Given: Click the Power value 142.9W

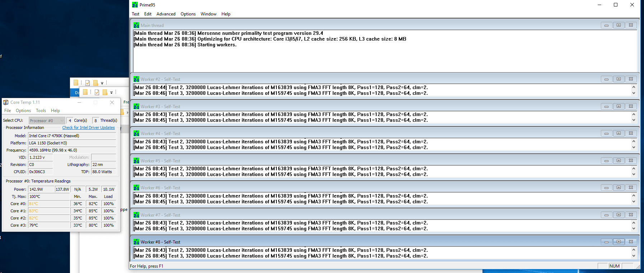Looking at the screenshot, I should 41,189.
